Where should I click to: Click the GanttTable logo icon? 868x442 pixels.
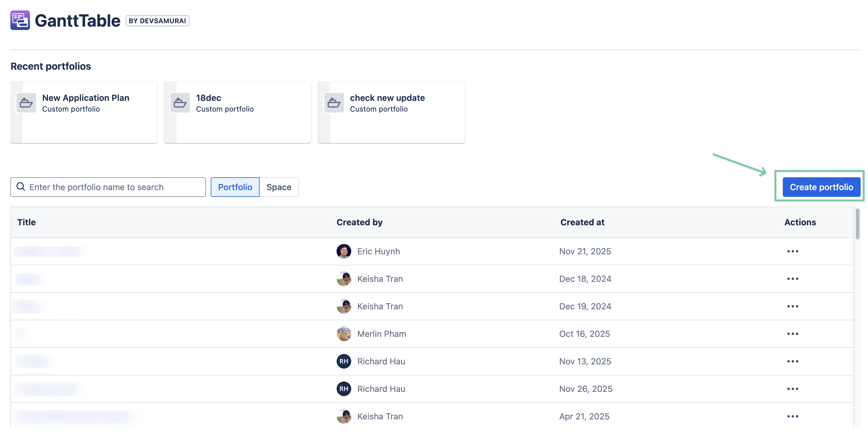(x=20, y=20)
